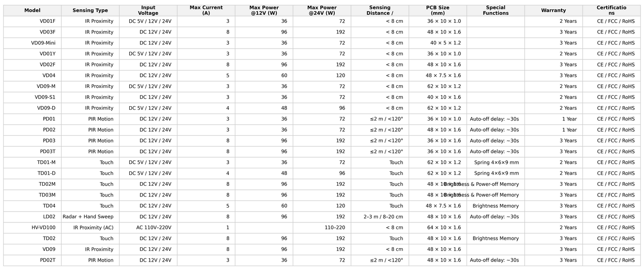This screenshot has width=644, height=271.
Task: Click the Radar + Hand Sweep cell
Action: [x=88, y=217]
